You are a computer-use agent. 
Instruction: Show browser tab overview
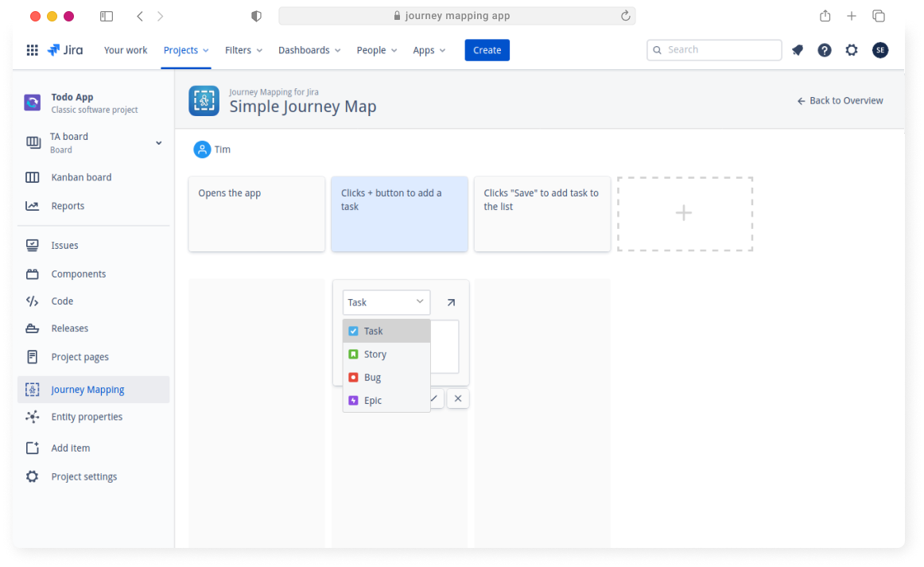click(879, 16)
